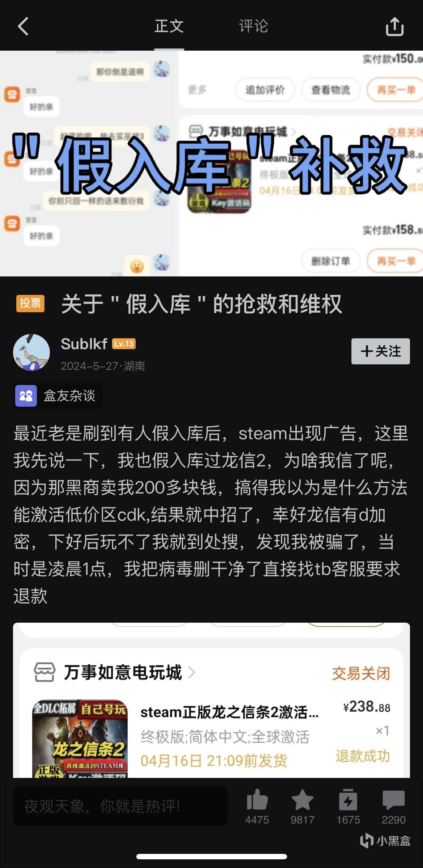423x868 pixels.
Task: Toggle follow with the 关注 button
Action: pyautogui.click(x=380, y=351)
